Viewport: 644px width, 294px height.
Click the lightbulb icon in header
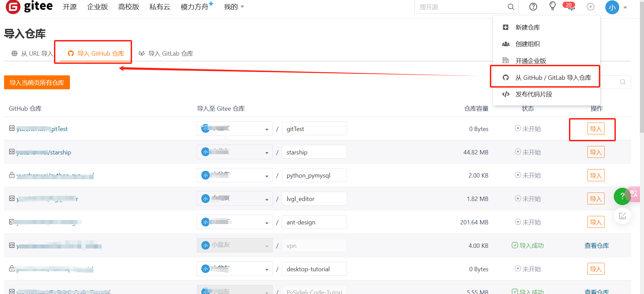click(x=553, y=6)
